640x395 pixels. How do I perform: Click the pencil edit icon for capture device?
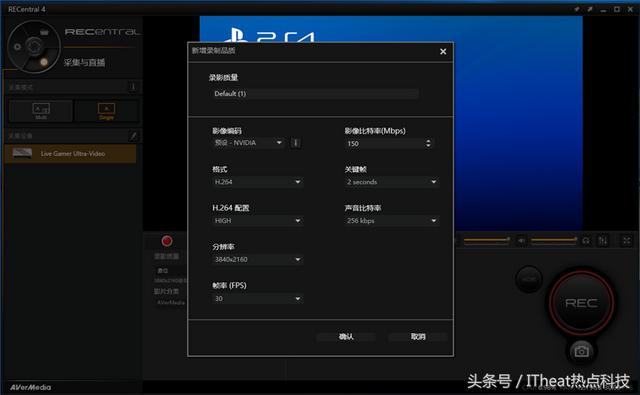[x=133, y=135]
